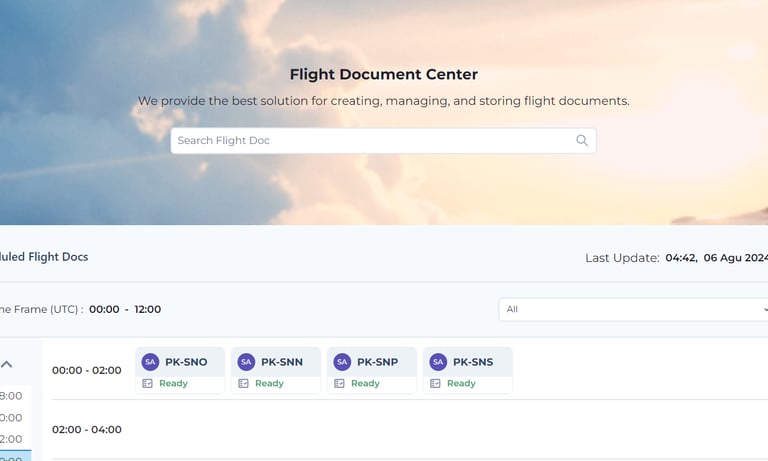Click the SA avatar on PK-SNP

tap(342, 362)
